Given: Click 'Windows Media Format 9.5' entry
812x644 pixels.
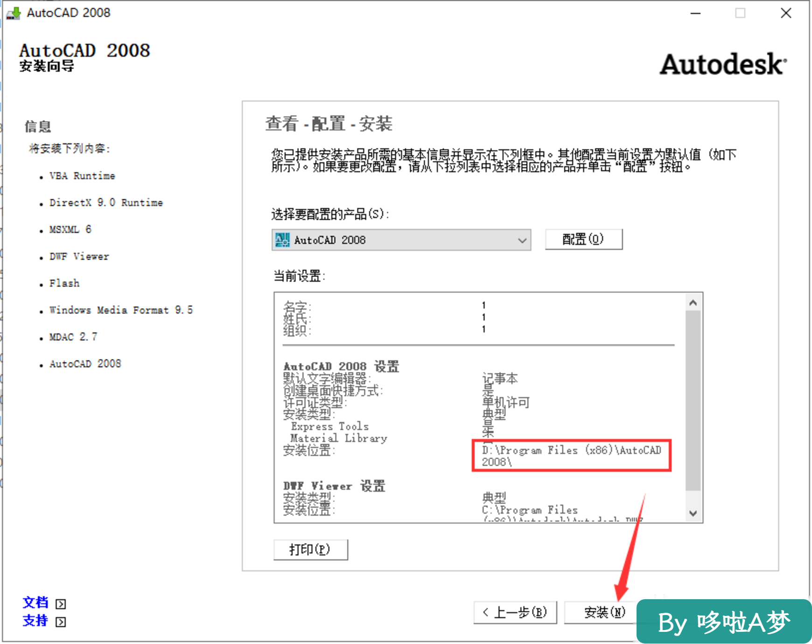Looking at the screenshot, I should coord(121,310).
